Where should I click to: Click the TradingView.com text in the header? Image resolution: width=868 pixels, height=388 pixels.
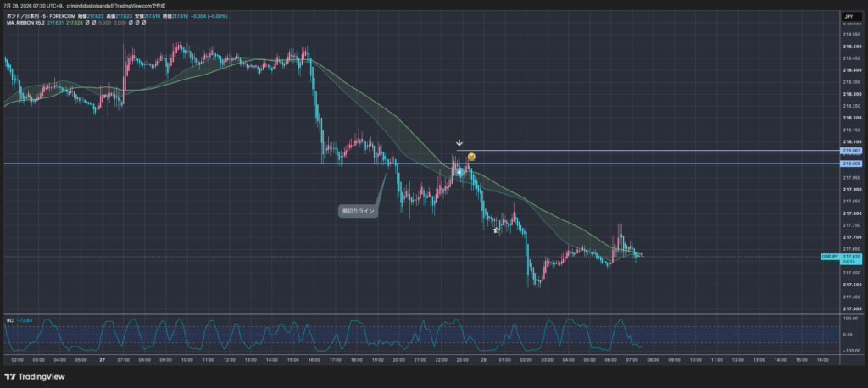point(133,6)
